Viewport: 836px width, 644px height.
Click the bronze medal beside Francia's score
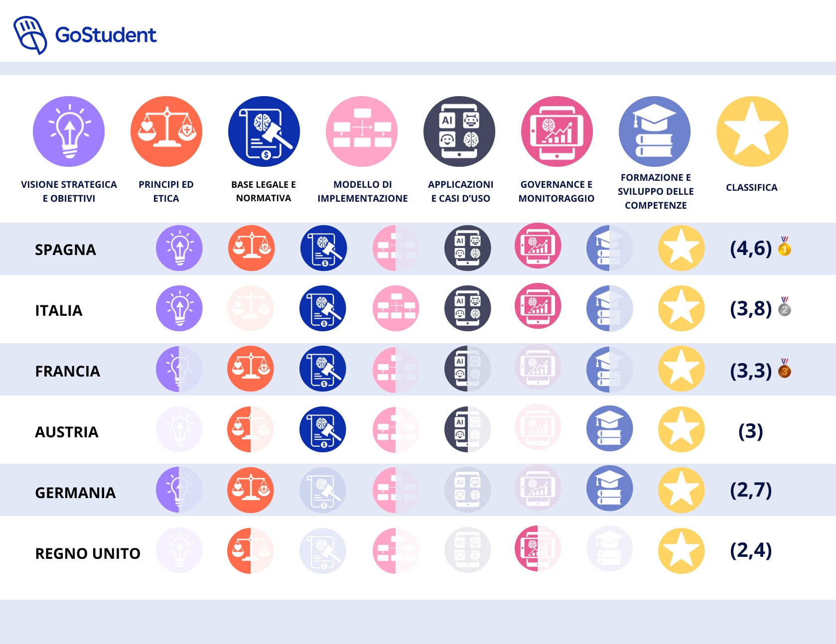[x=785, y=369]
